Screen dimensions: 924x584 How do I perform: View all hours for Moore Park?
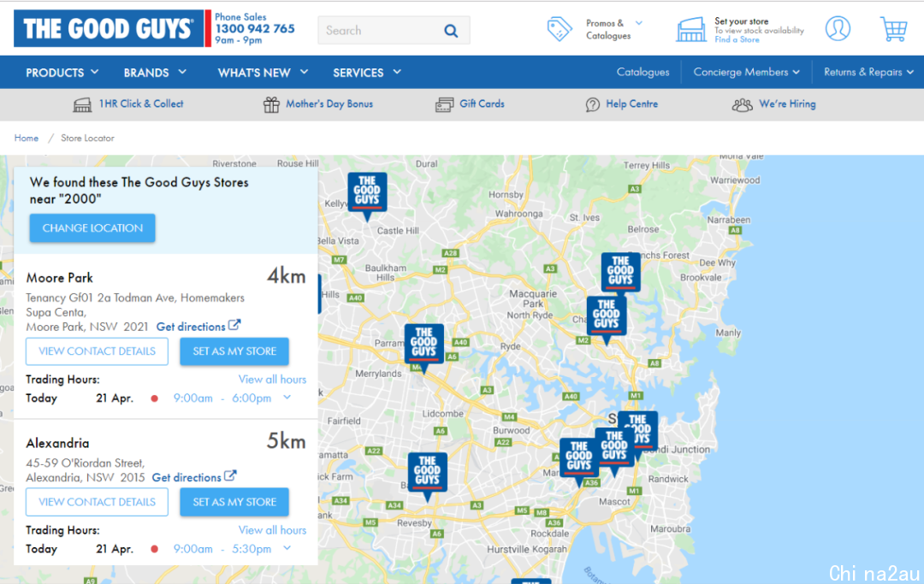tap(272, 379)
